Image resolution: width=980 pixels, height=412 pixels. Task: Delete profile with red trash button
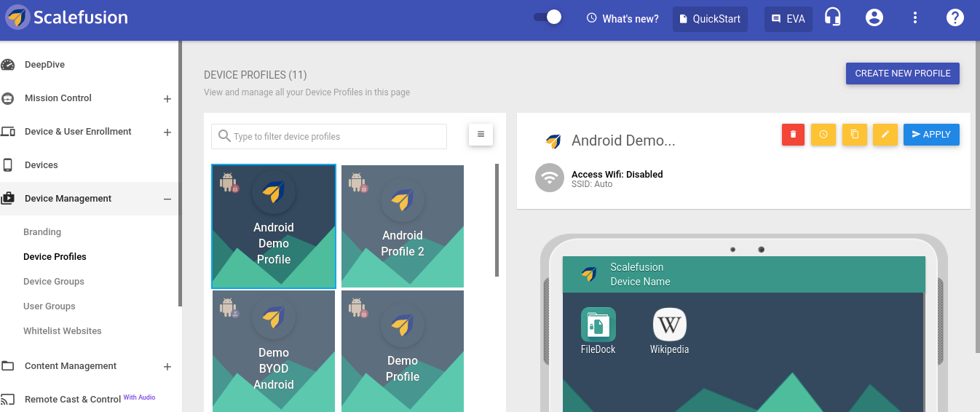(x=794, y=135)
